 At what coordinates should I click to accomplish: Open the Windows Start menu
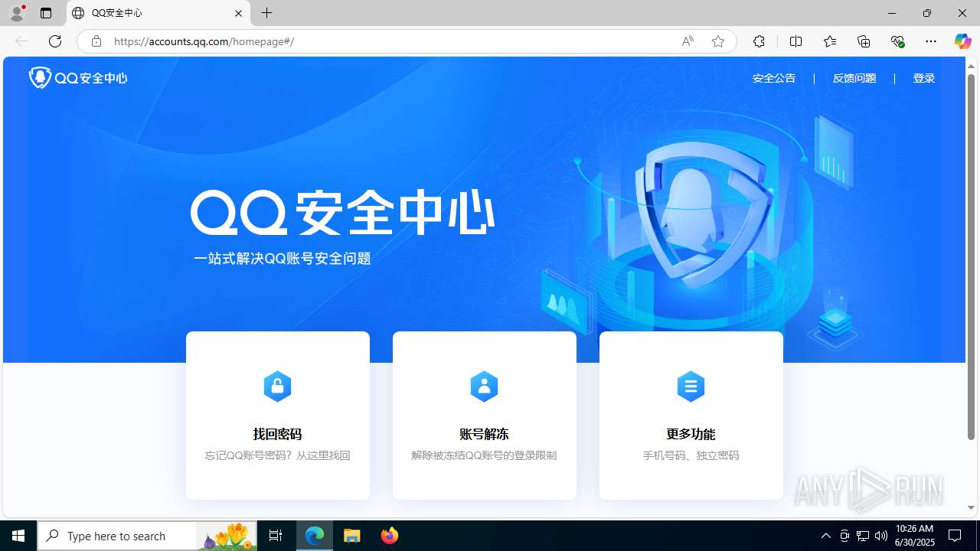point(18,536)
